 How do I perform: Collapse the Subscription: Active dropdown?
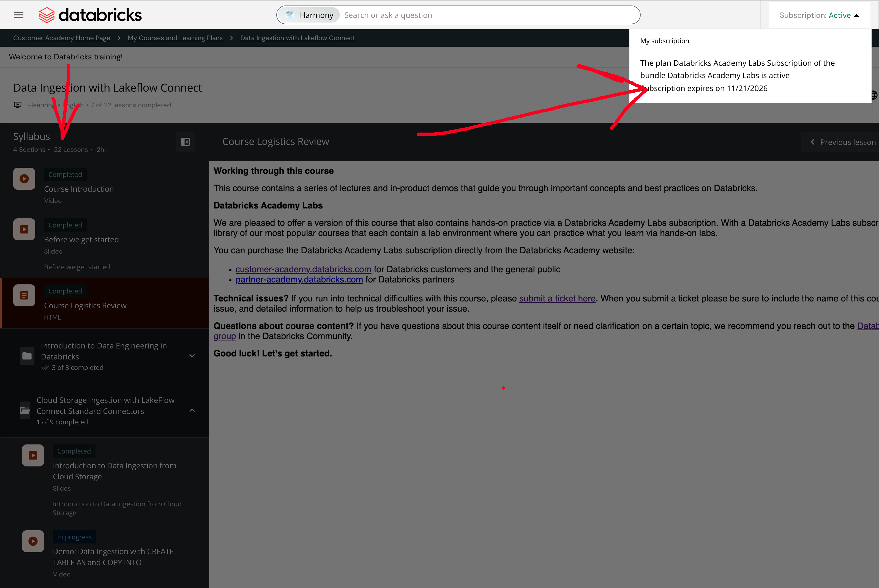tap(819, 15)
